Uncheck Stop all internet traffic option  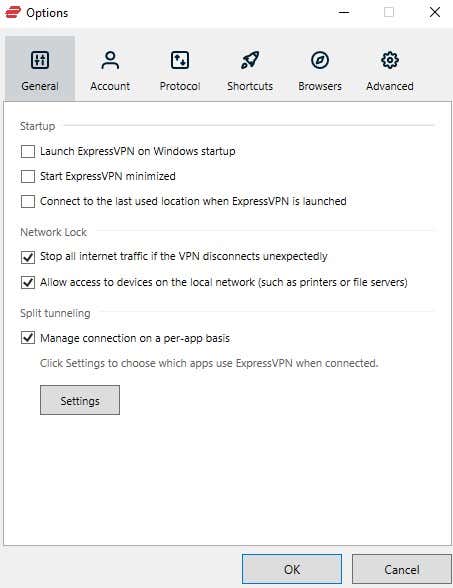click(28, 257)
